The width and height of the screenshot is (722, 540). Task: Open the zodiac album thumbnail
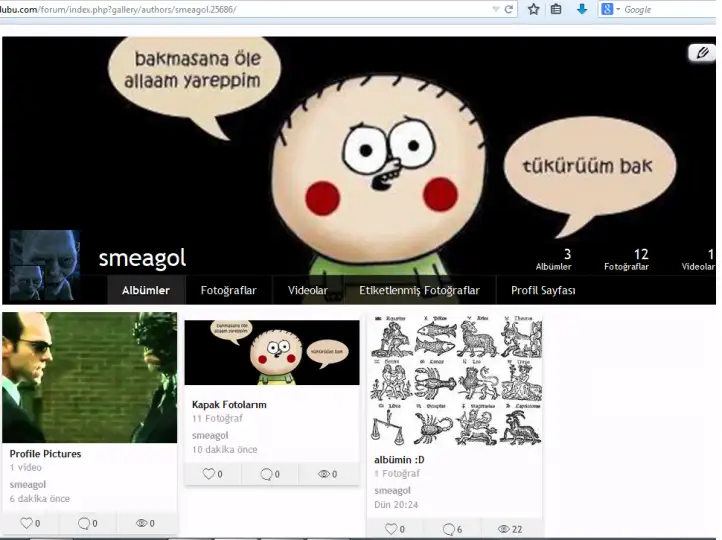[x=455, y=380]
